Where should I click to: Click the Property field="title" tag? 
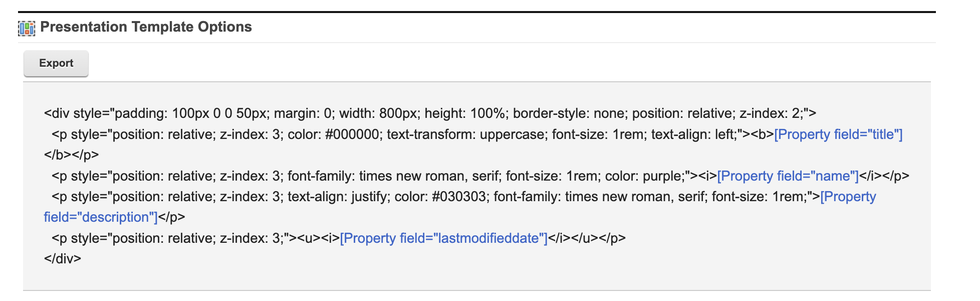pyautogui.click(x=838, y=134)
